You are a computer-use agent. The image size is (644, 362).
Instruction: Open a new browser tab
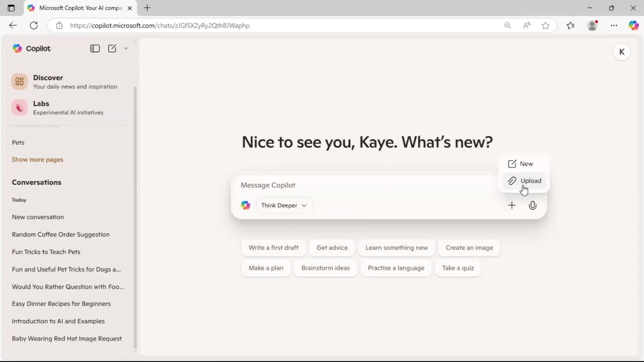coord(147,8)
